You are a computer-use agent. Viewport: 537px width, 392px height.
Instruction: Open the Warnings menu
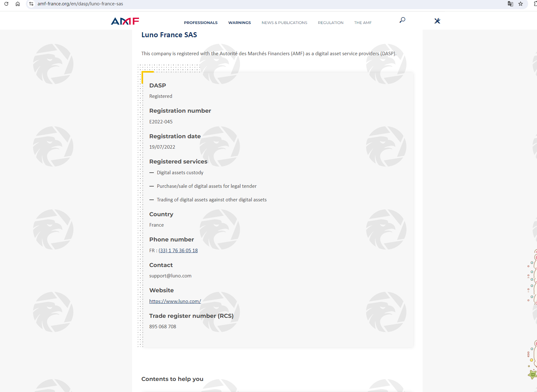tap(239, 23)
